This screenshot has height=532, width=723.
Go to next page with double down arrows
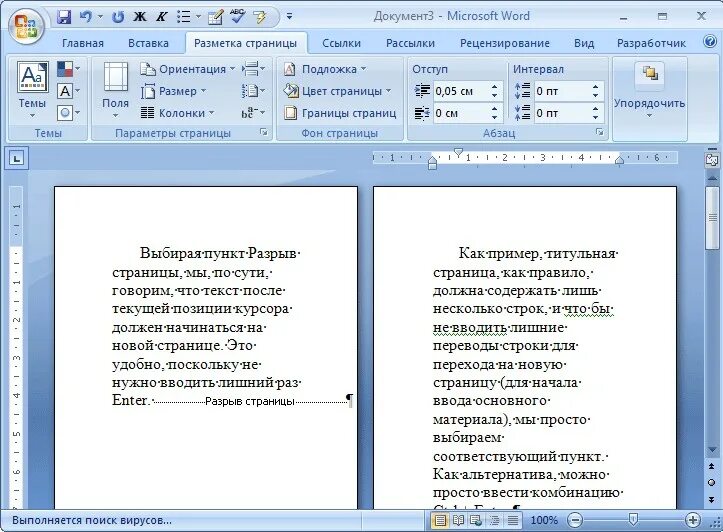[x=712, y=500]
